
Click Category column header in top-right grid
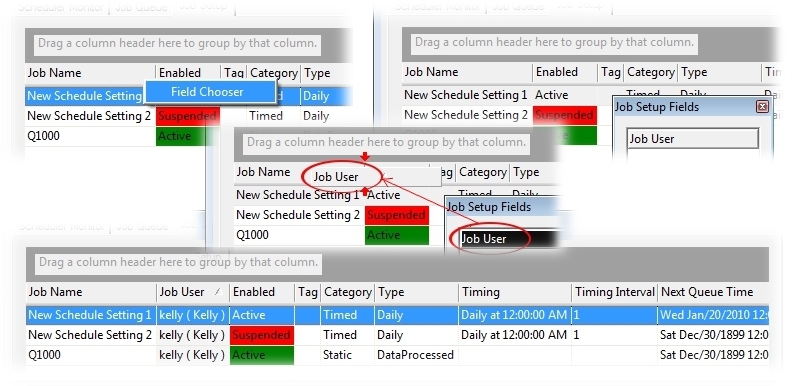tap(650, 72)
